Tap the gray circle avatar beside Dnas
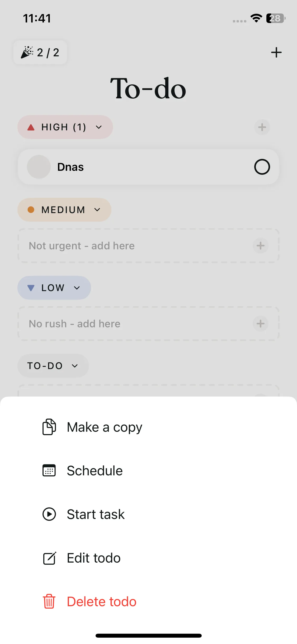Viewport: 297px width, 644px height. [39, 167]
